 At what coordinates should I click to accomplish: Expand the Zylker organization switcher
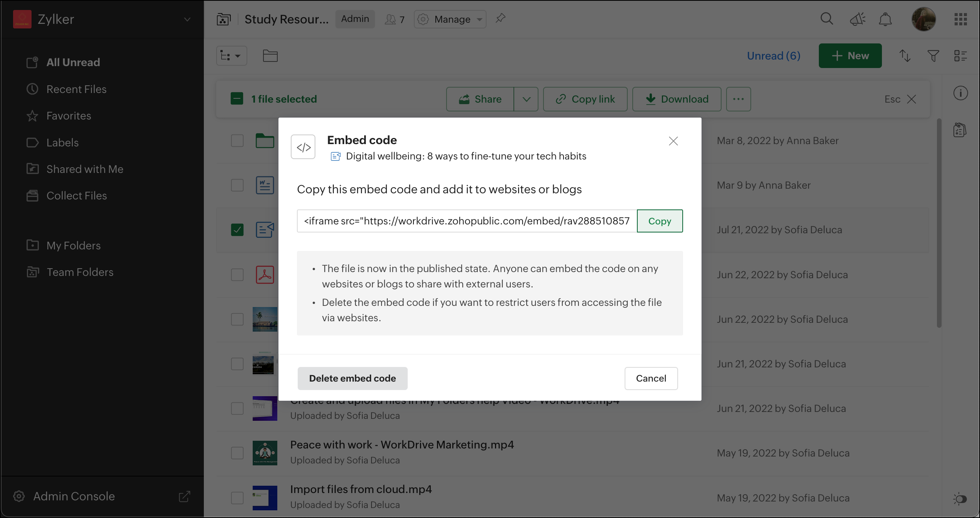click(x=187, y=19)
